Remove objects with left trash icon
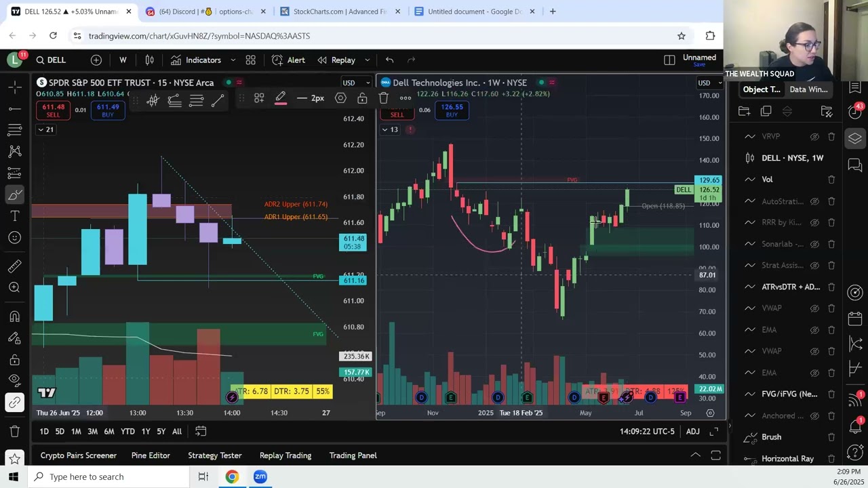 click(x=14, y=431)
